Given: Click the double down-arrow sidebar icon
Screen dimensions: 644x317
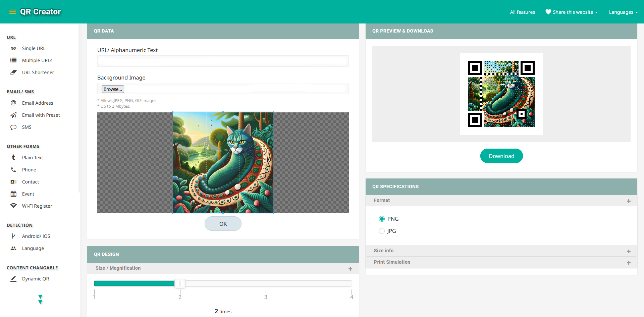Looking at the screenshot, I should [40, 300].
